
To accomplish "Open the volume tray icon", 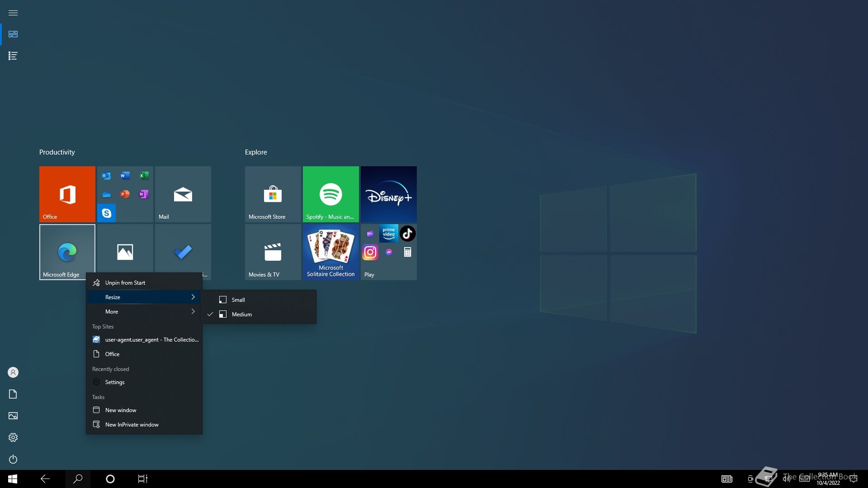I will tap(787, 479).
